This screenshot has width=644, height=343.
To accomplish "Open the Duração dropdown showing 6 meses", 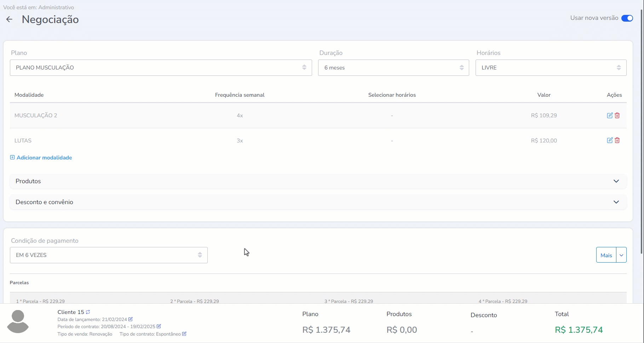I will [393, 68].
